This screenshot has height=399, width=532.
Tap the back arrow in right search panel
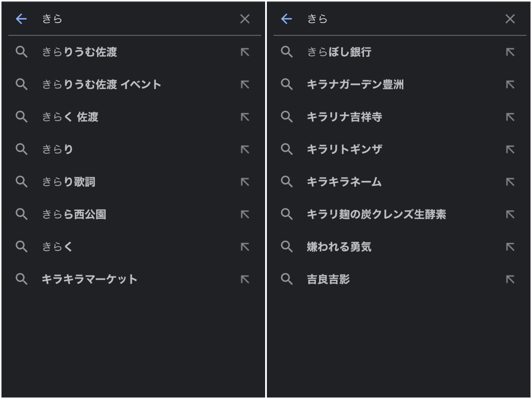tap(287, 19)
